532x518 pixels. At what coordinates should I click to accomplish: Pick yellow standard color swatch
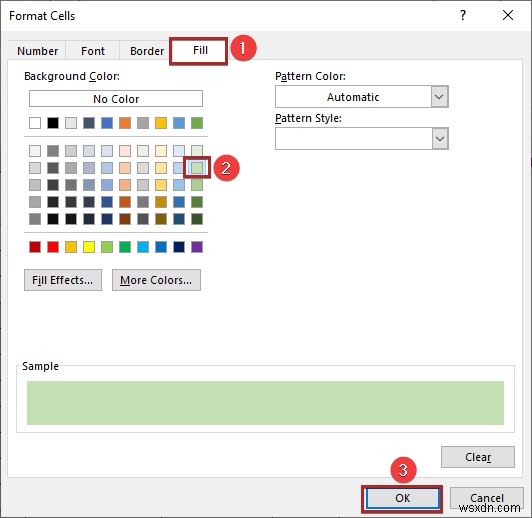pos(89,247)
